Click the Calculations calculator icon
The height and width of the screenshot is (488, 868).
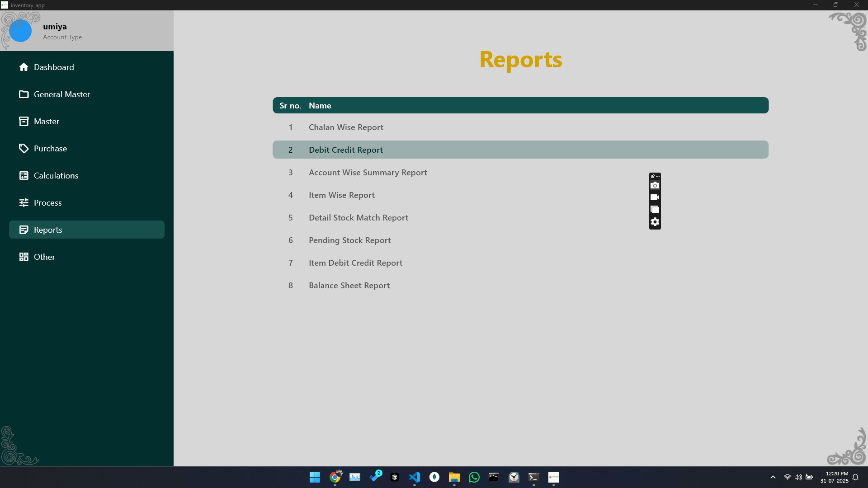pos(24,176)
